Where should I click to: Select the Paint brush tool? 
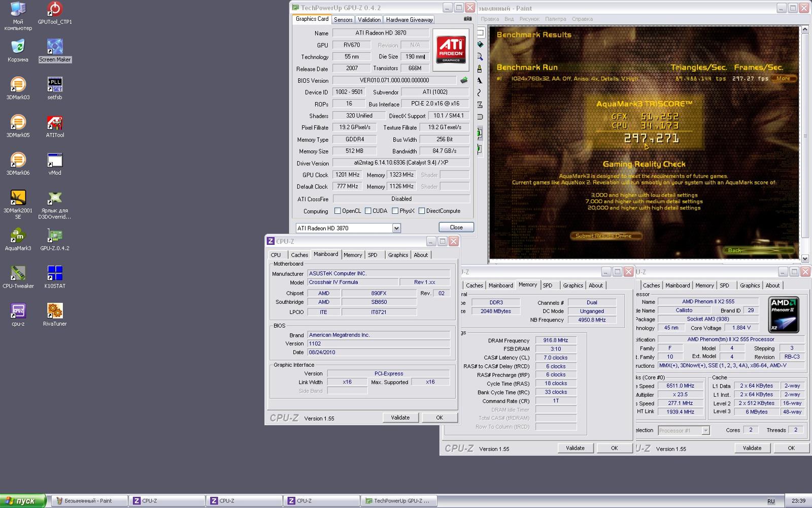(x=480, y=69)
